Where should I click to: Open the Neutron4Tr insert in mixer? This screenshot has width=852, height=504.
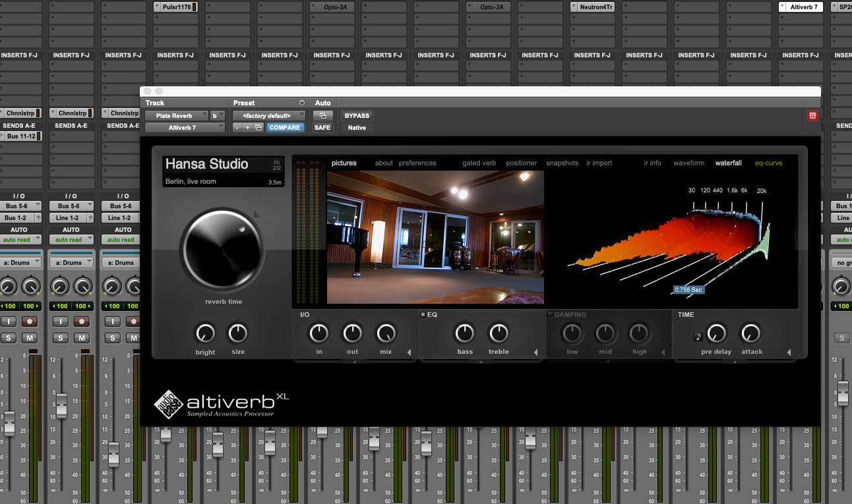[x=592, y=7]
